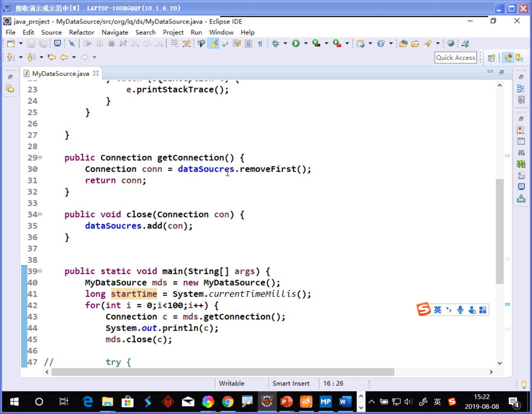Open Windows Start menu
532x414 pixels.
(x=14, y=401)
